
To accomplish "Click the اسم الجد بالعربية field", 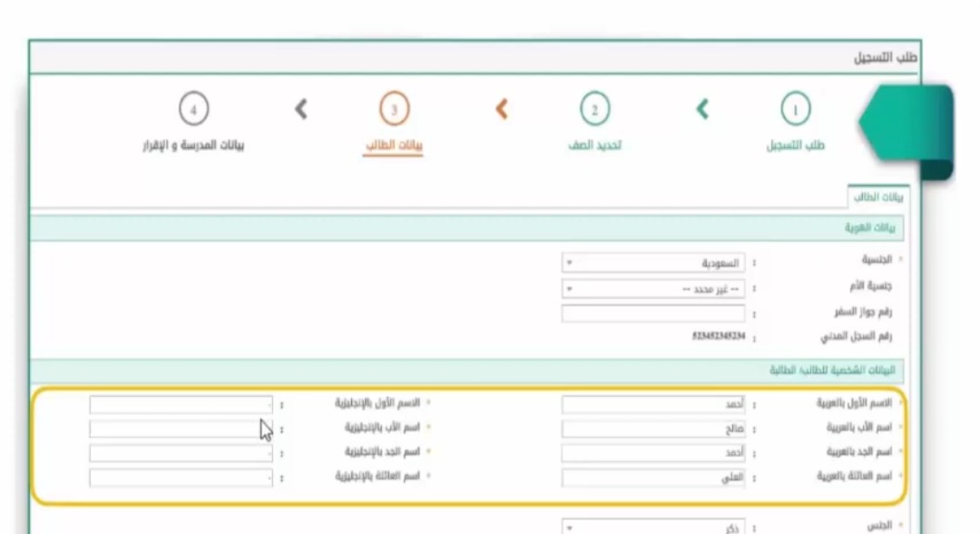I will pos(653,452).
